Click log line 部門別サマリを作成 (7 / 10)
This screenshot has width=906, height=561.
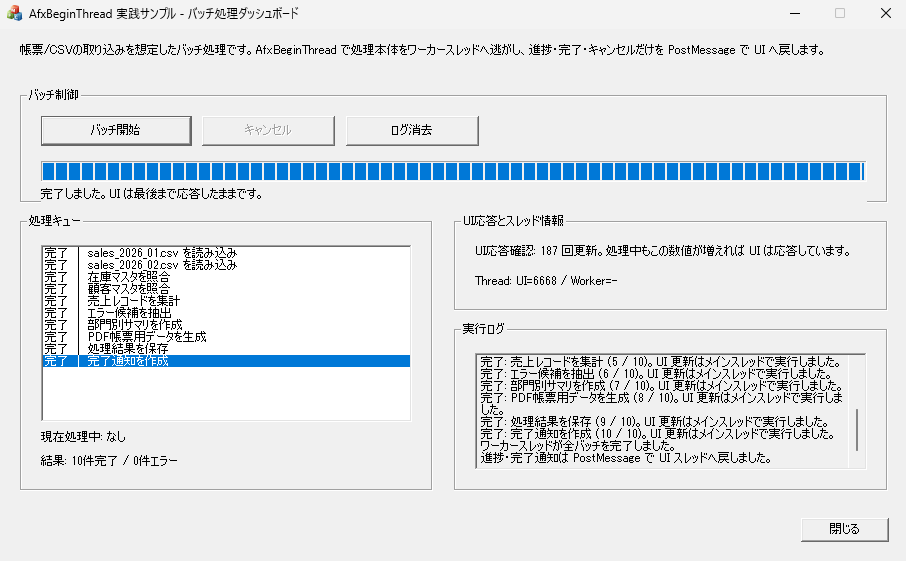point(661,386)
